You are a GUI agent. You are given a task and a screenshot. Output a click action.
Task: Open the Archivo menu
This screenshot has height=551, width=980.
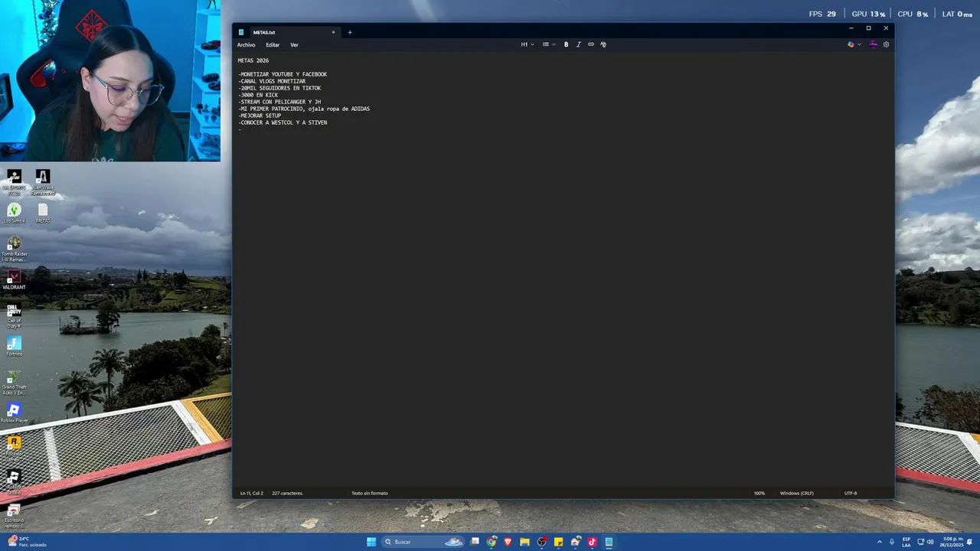tap(246, 45)
